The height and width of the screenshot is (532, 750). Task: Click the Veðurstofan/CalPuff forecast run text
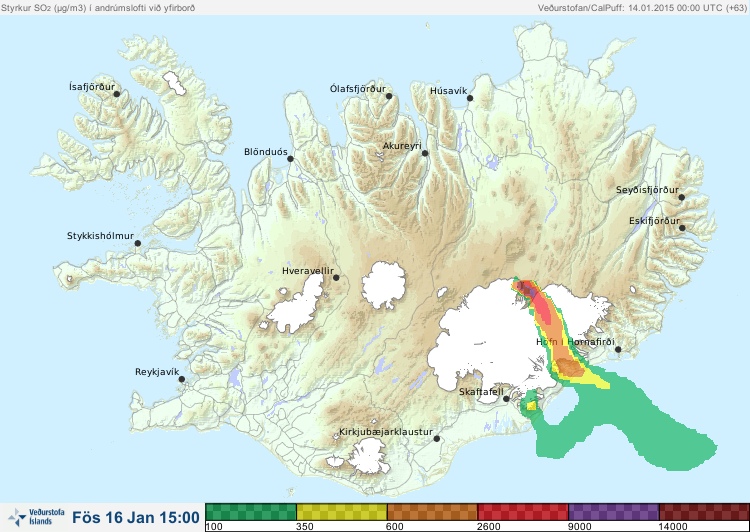point(641,8)
